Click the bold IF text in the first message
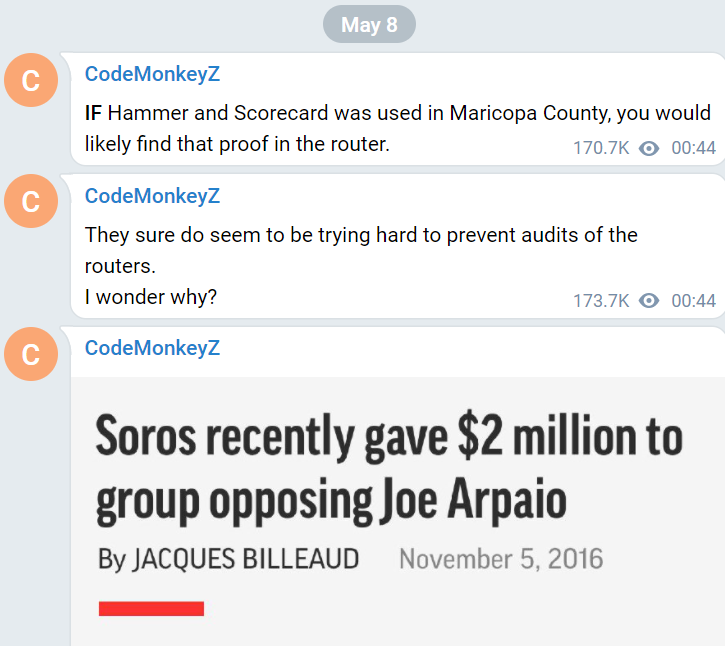725x646 pixels. tap(93, 113)
